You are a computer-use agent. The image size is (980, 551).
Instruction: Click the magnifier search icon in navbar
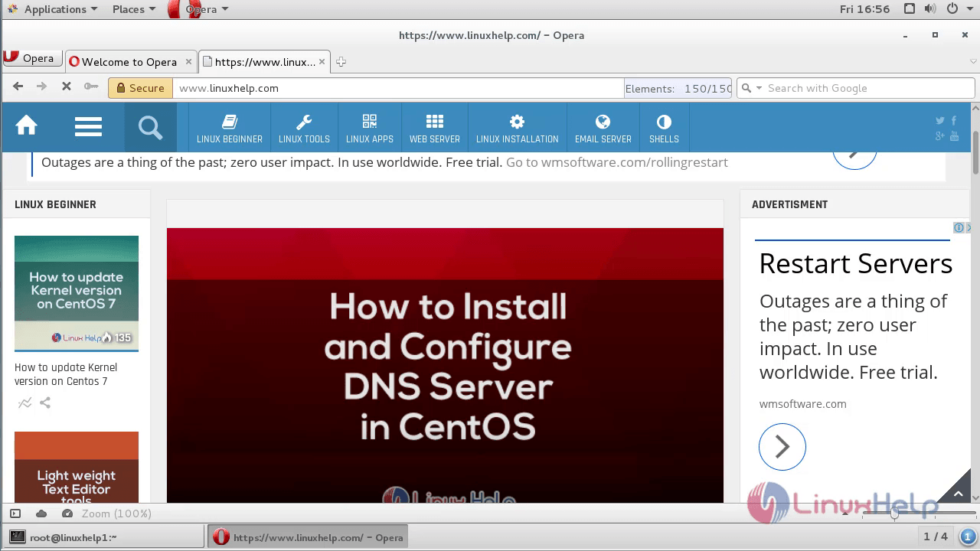point(151,127)
